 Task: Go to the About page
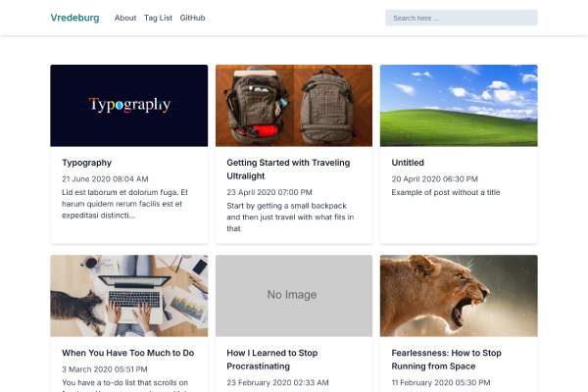(x=125, y=18)
